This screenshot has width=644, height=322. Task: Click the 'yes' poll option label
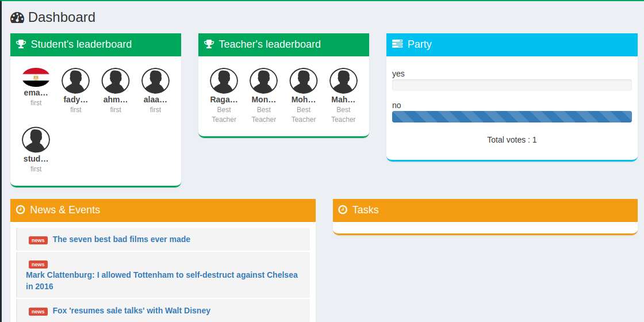click(398, 74)
